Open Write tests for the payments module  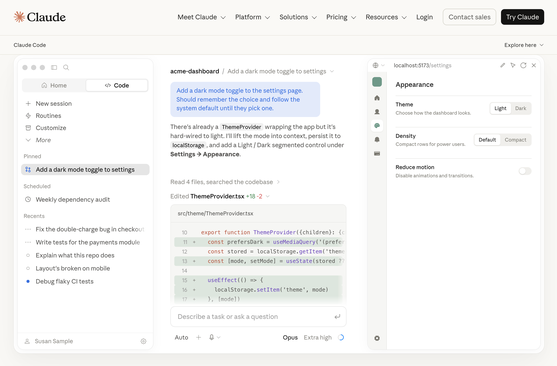click(85, 242)
